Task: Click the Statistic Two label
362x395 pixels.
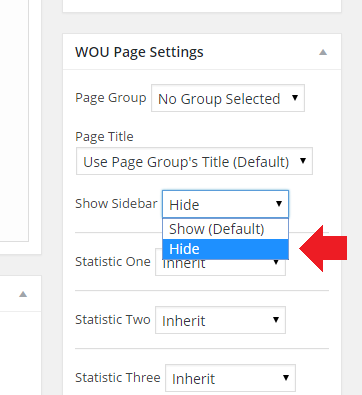Action: pos(113,320)
